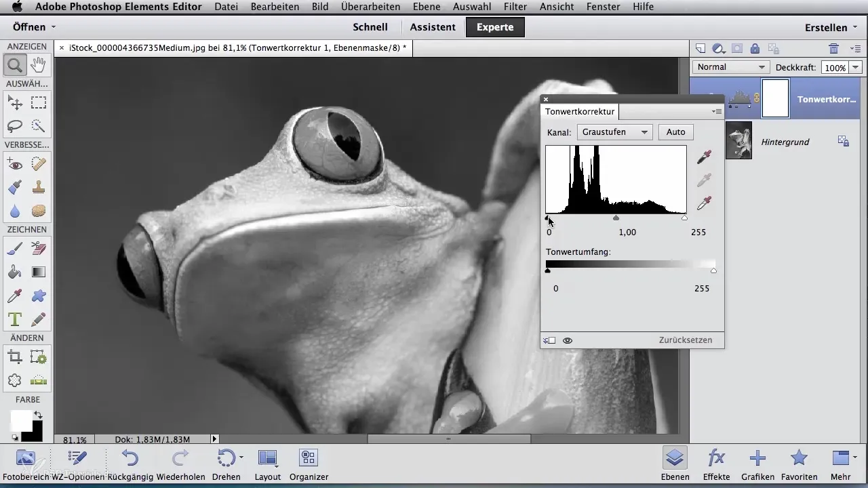Select the Tonwertkorrektur layer mask thumbnail
Screen dimensions: 868x488
pos(776,99)
